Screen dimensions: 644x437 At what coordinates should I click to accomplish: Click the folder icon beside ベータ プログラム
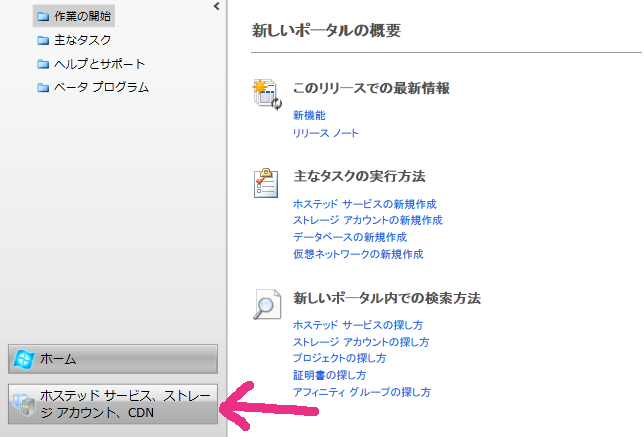click(43, 87)
